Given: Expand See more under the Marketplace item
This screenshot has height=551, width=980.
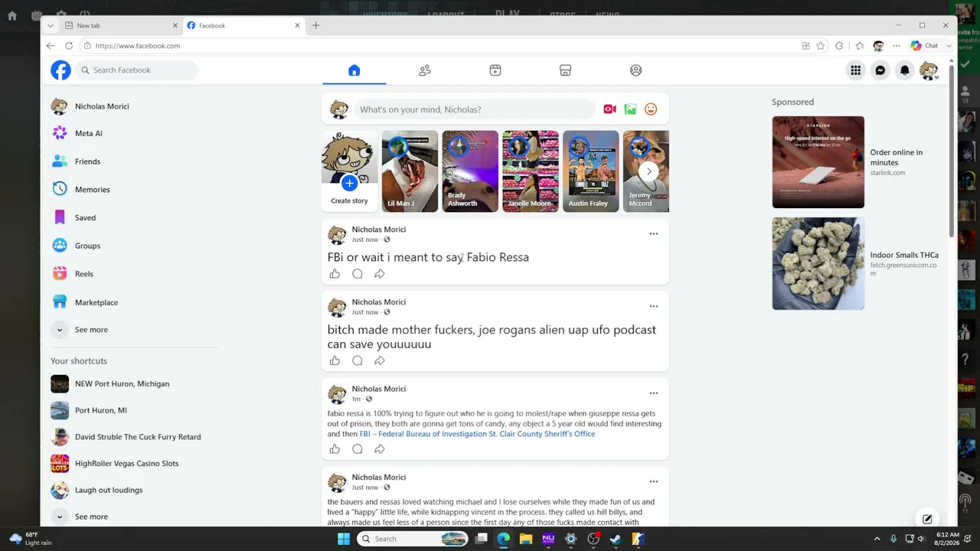Looking at the screenshot, I should (91, 330).
